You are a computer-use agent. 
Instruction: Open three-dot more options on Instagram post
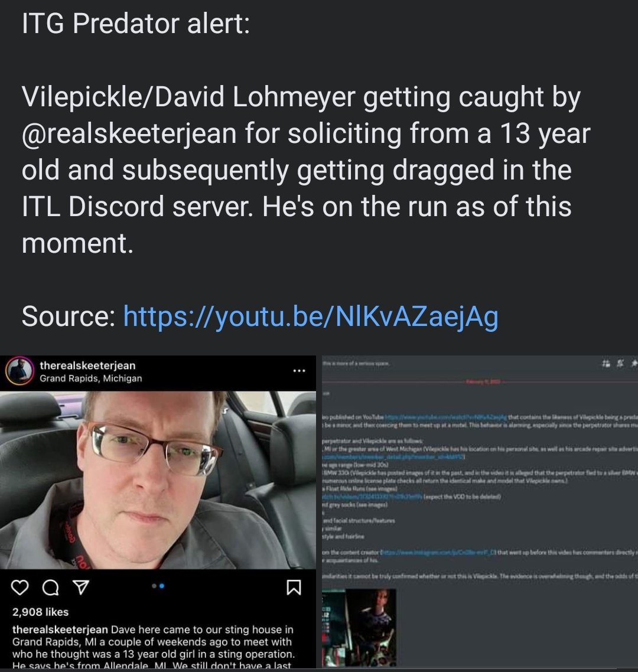coord(299,371)
